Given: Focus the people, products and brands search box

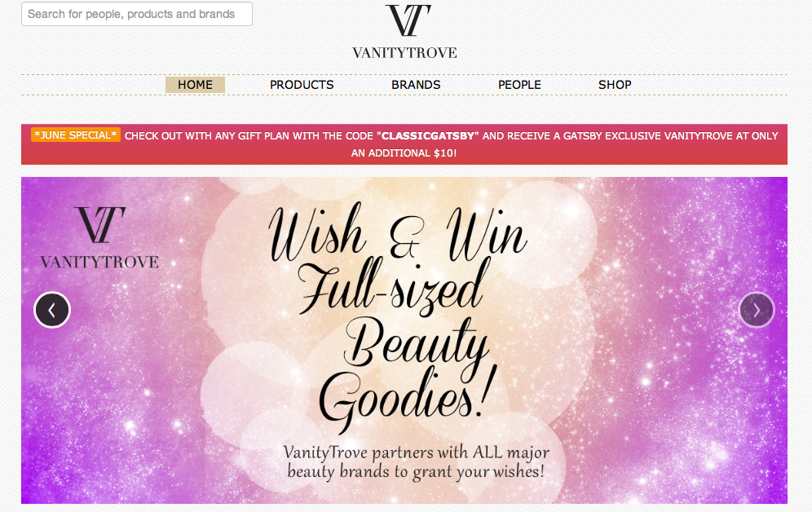Looking at the screenshot, I should coord(137,14).
